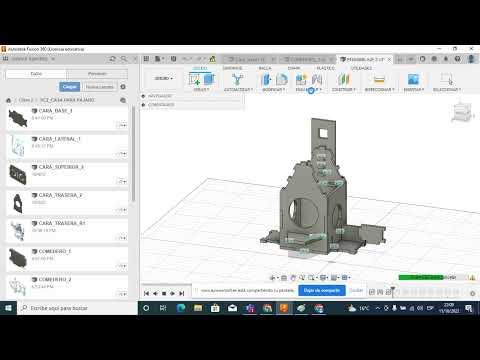Screen dimensions: 480x360
Task: Toggle visibility of COMENTARIOS panel
Action: pos(143,105)
